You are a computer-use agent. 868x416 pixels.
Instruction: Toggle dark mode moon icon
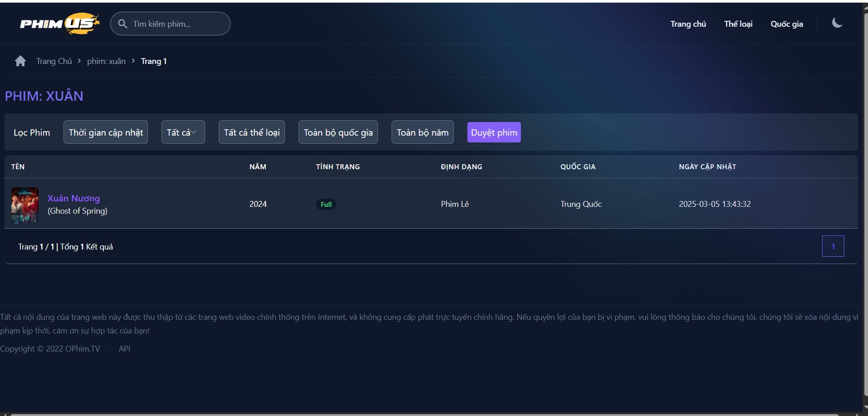(x=837, y=23)
